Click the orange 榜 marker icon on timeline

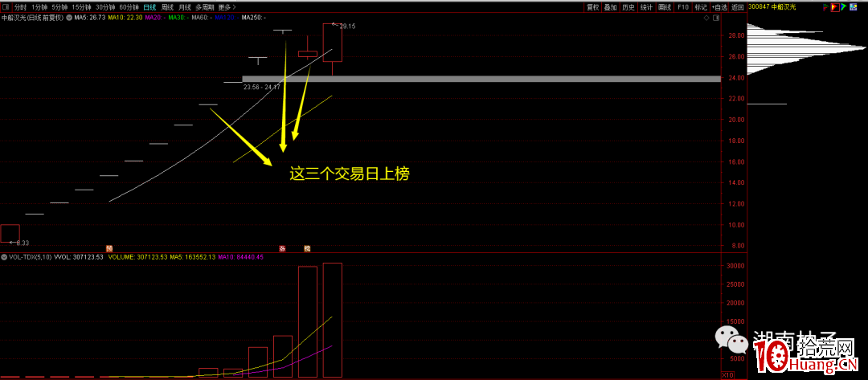click(x=307, y=248)
